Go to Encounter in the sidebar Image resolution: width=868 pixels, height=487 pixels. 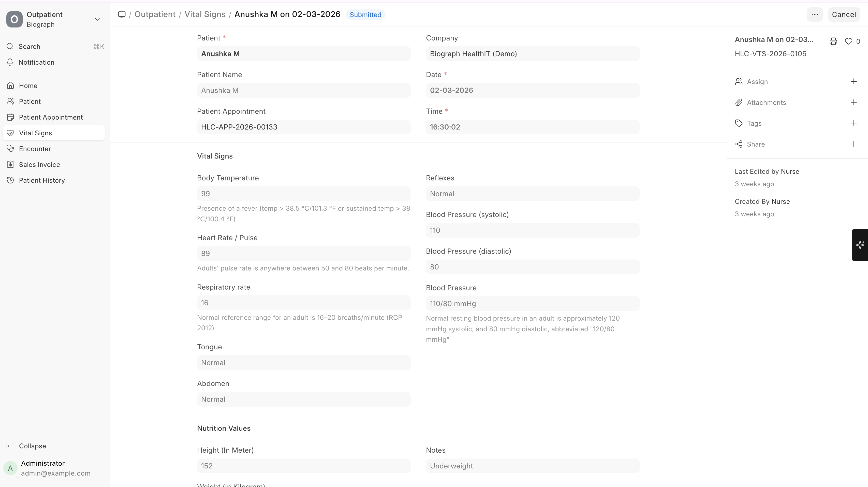(x=35, y=149)
